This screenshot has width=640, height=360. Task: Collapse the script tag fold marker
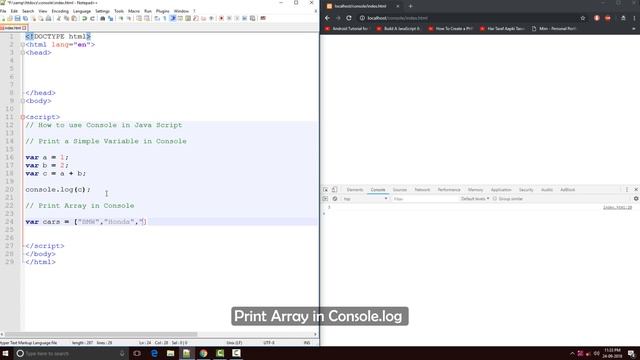(x=23, y=117)
